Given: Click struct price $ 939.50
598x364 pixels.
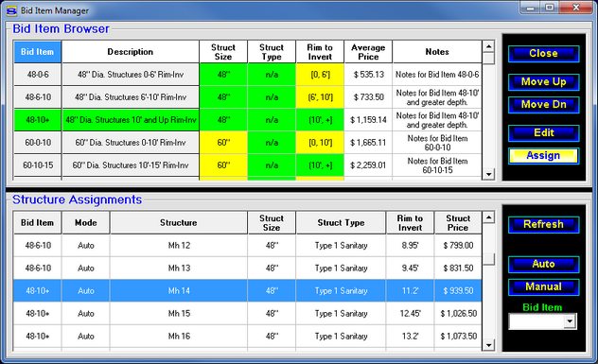Looking at the screenshot, I should 458,291.
